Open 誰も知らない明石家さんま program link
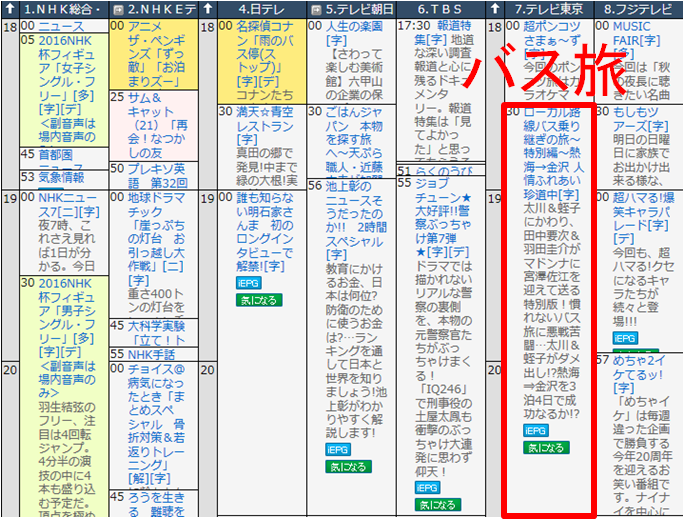Screen dimensions: 683x530 [265, 232]
